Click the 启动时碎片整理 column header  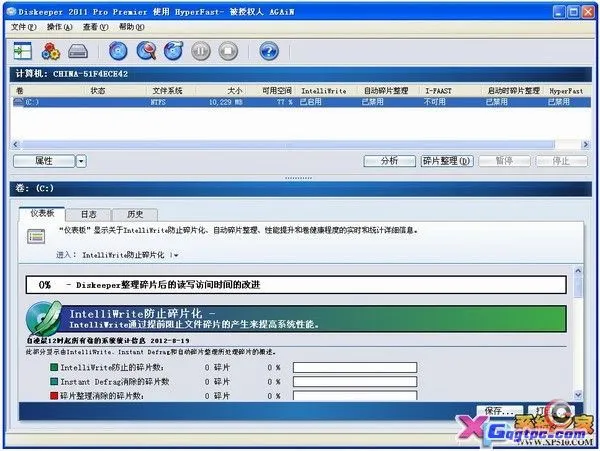coord(514,91)
